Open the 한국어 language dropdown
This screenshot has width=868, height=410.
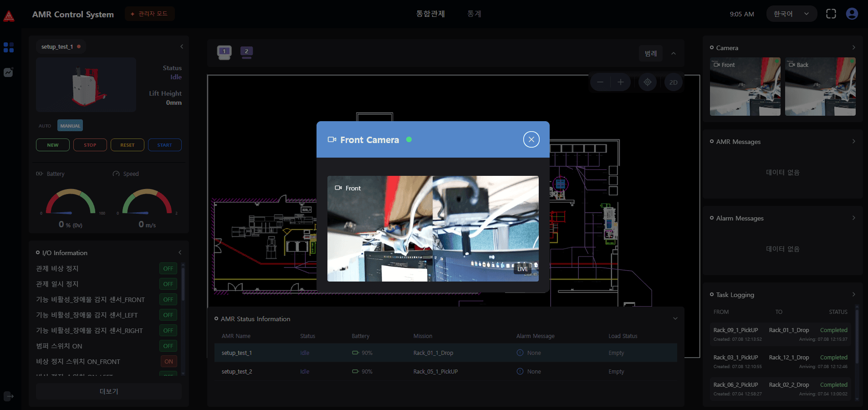point(791,14)
